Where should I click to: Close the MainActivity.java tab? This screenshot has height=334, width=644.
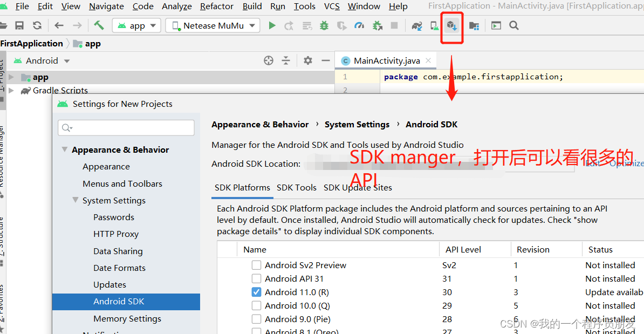[x=428, y=60]
